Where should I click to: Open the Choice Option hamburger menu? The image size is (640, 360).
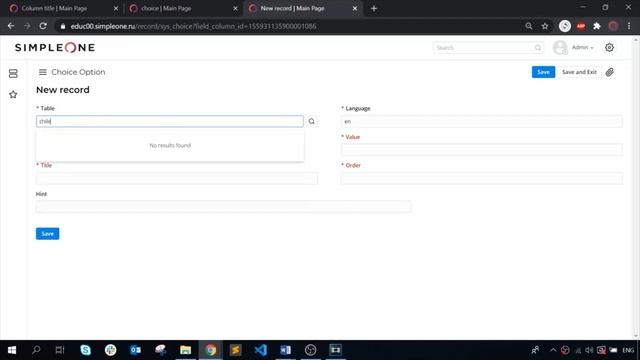42,72
